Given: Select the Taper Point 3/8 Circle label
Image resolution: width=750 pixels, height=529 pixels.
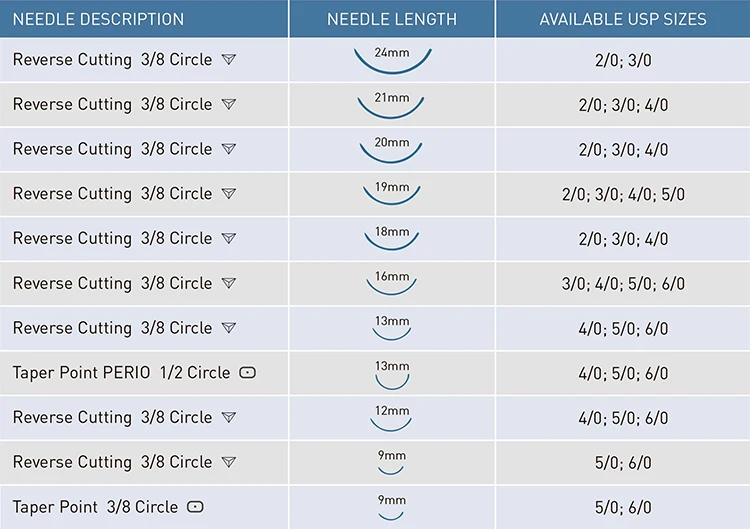Looking at the screenshot, I should click(x=95, y=507).
